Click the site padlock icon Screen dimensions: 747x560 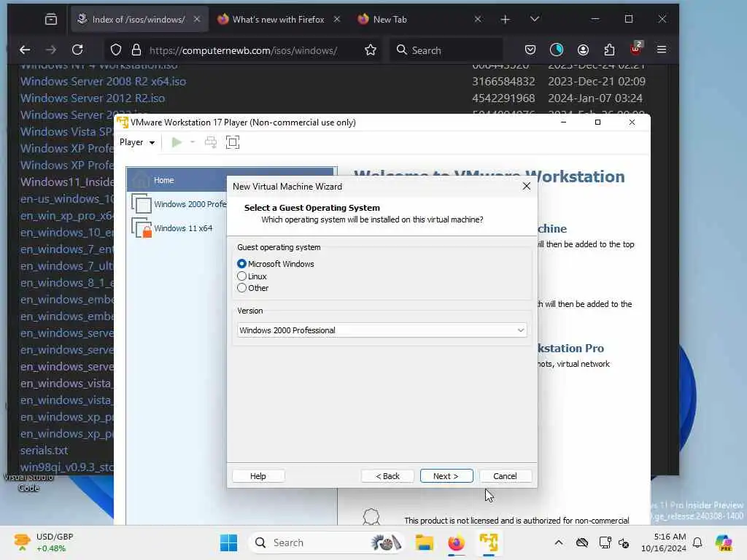click(x=136, y=50)
